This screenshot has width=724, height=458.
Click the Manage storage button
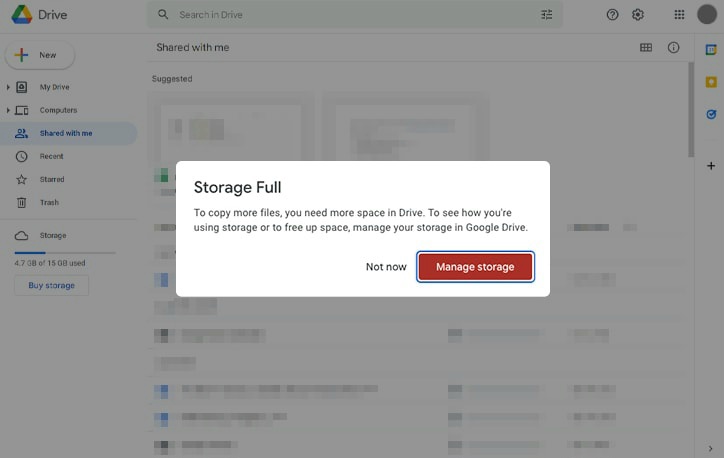[x=475, y=267]
